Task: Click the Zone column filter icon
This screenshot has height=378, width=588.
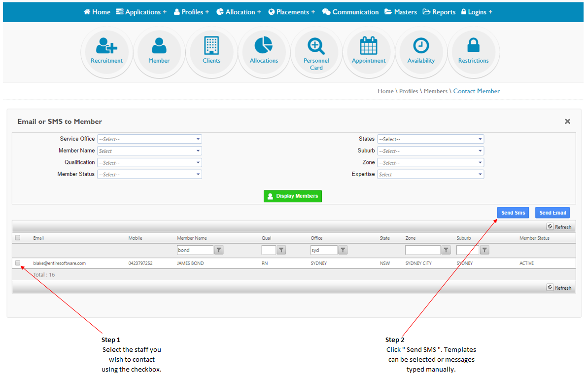Action: 446,250
